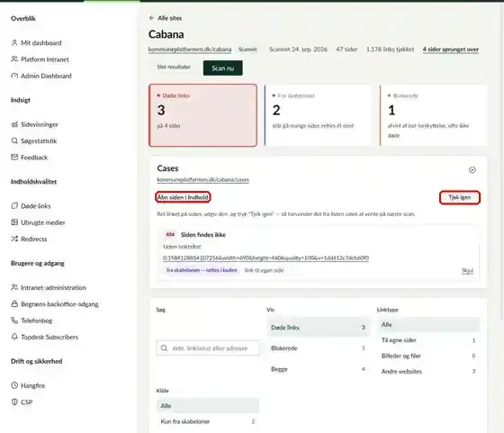This screenshot has width=504, height=433.
Task: Click Admin Dashboard gauge icon
Action: [14, 76]
